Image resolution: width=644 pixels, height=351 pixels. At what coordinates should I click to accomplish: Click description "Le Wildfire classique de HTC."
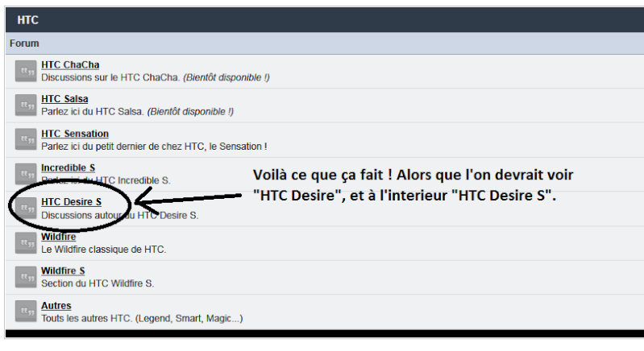(103, 250)
